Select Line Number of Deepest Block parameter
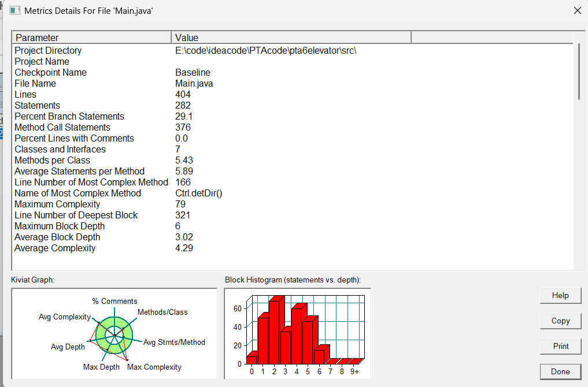The image size is (588, 387). [x=76, y=215]
